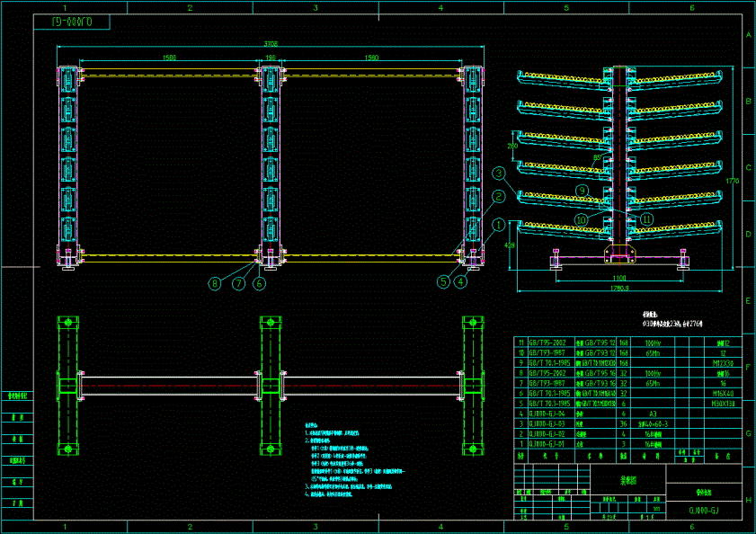
Task: Select the 1100 base width dimension
Action: point(619,279)
